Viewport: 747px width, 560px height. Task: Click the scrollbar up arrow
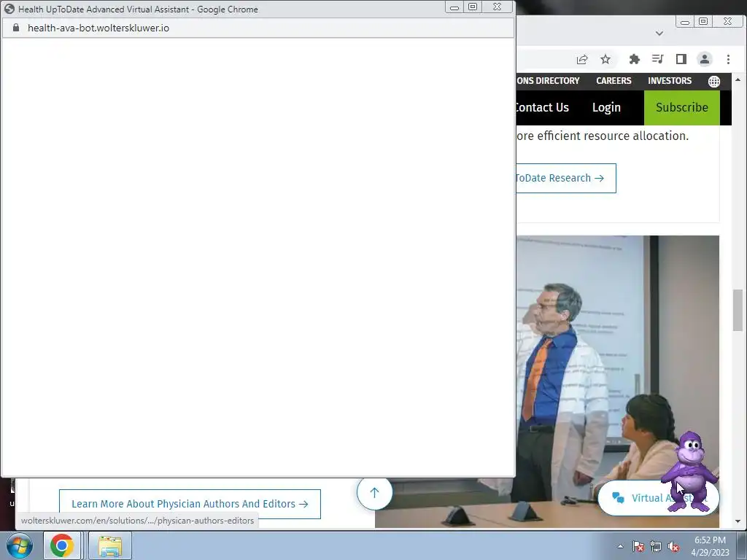coord(738,79)
